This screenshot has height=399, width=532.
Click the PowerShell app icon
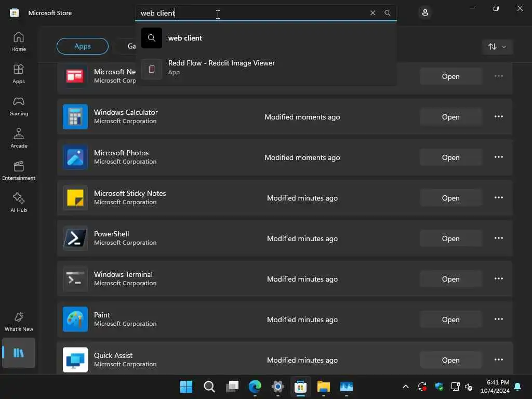tap(75, 238)
